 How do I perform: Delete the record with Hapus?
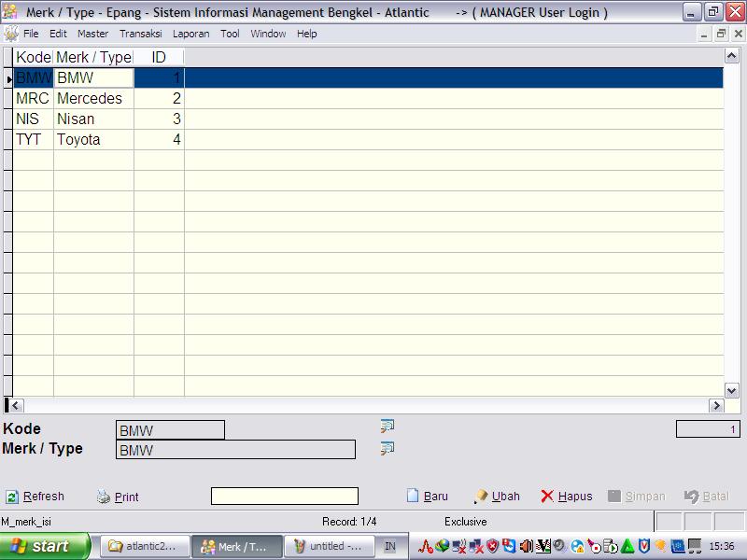tap(567, 497)
